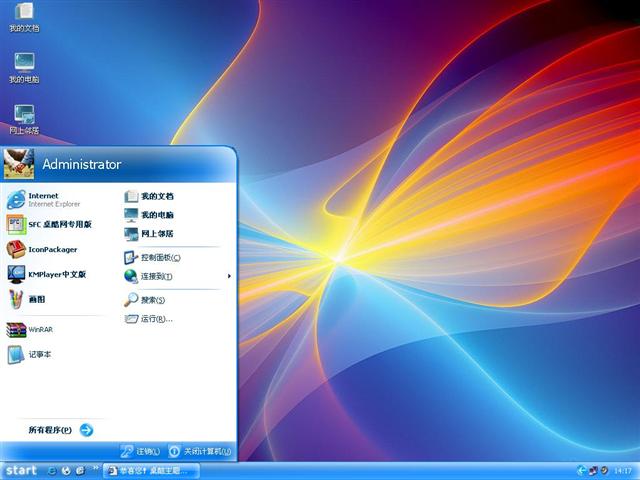Image resolution: width=640 pixels, height=480 pixels.
Task: Click the 画图 paint brushes icon
Action: tap(16, 299)
